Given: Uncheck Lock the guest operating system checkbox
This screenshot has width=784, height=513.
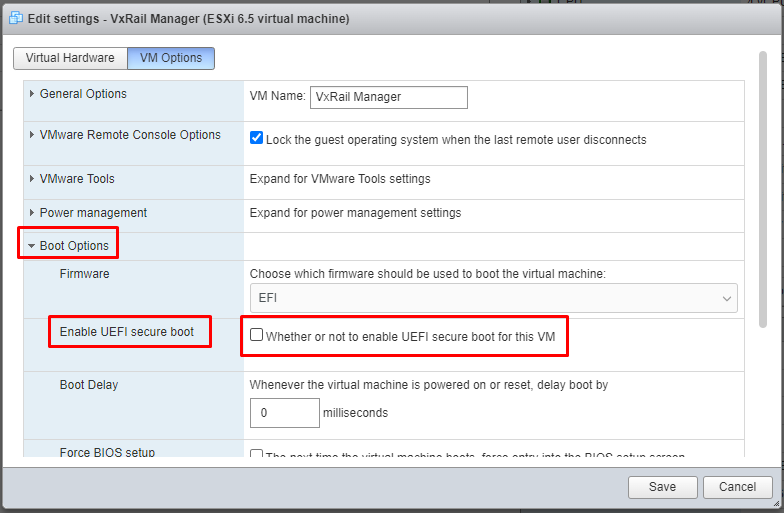Looking at the screenshot, I should [257, 139].
